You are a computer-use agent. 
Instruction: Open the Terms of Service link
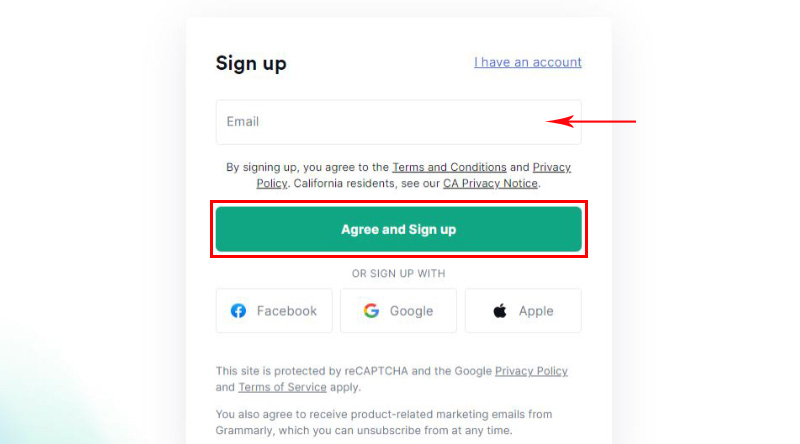pos(282,387)
